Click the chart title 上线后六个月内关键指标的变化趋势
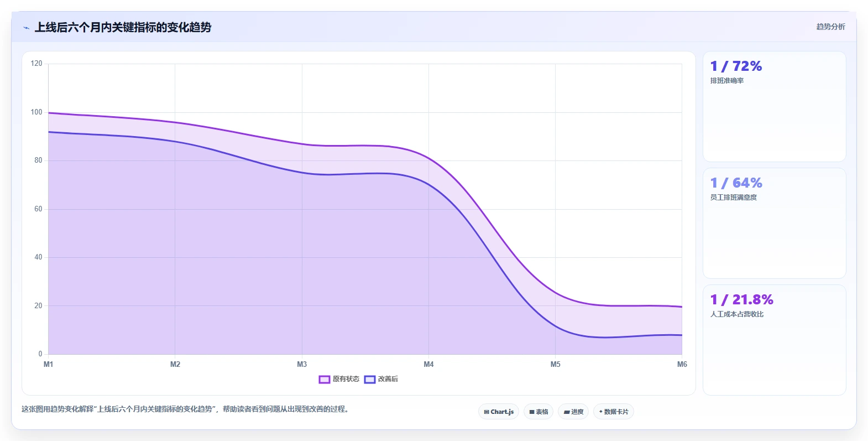868x441 pixels. click(x=123, y=27)
